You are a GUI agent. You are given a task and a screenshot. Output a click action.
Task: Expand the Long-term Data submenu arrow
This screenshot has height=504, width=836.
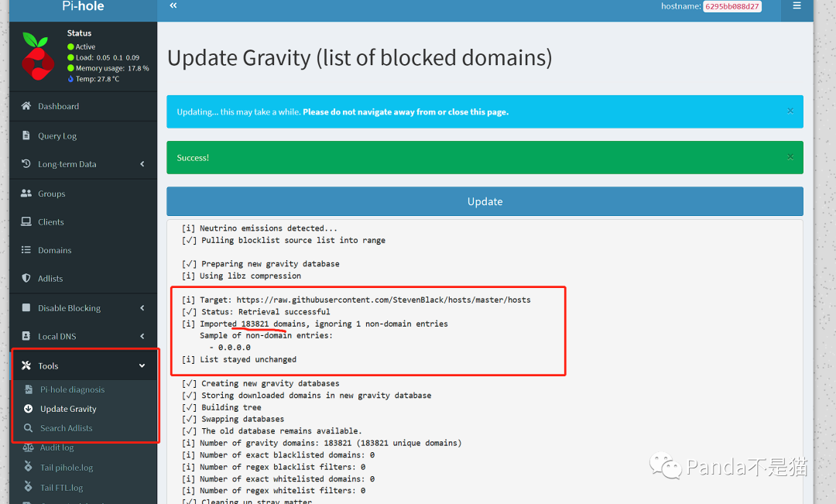[x=142, y=163]
